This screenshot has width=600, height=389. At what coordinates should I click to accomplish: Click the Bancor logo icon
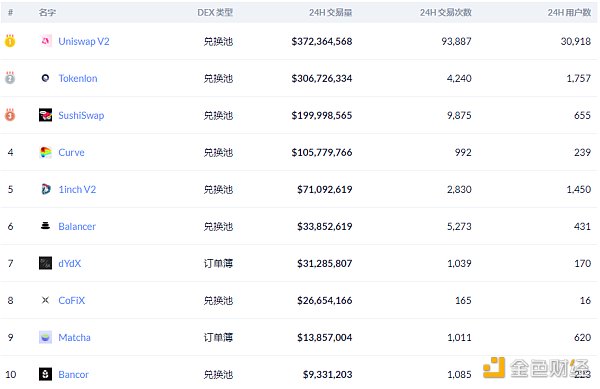46,374
